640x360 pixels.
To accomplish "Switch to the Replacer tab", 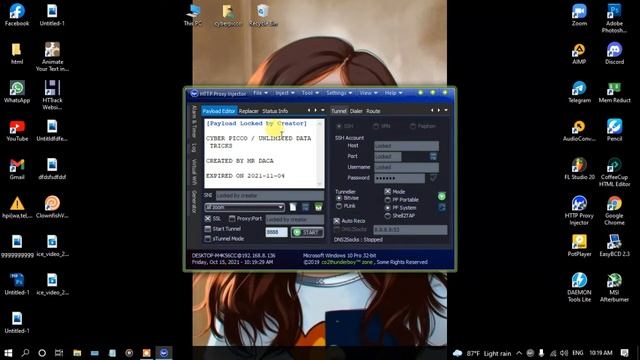I will (249, 111).
